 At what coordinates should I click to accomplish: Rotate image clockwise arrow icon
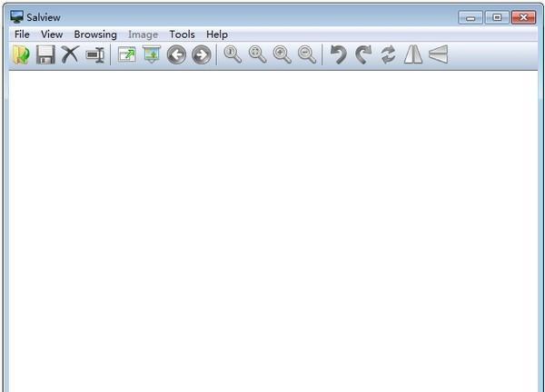[363, 54]
